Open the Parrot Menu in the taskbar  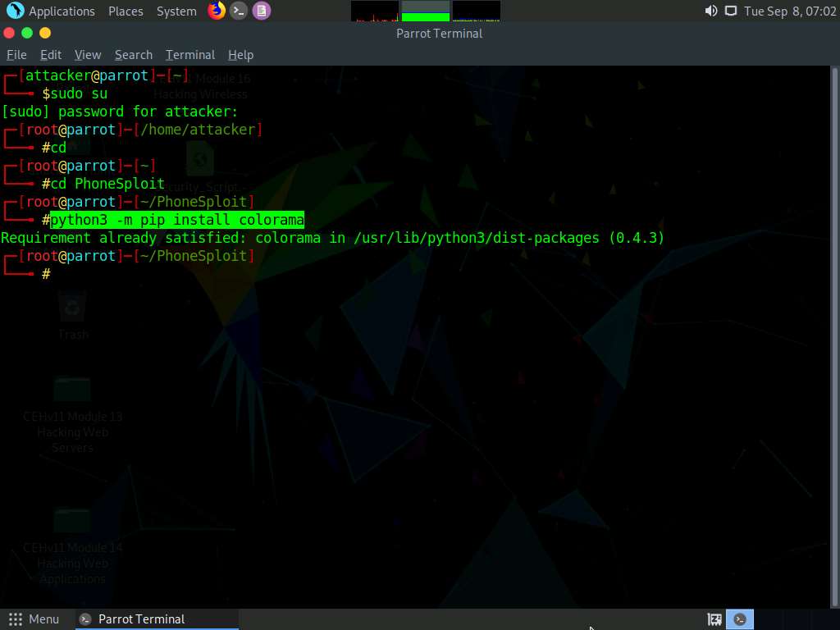point(34,619)
